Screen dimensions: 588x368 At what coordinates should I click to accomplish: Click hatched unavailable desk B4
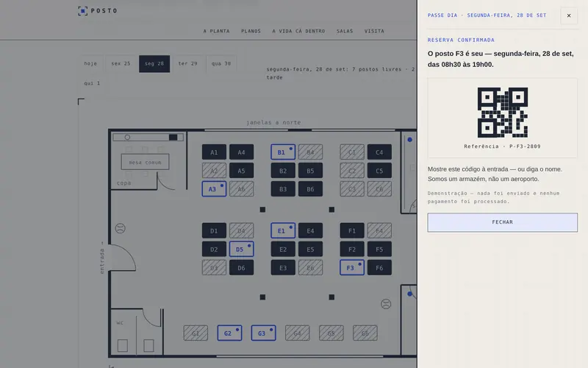[310, 152]
